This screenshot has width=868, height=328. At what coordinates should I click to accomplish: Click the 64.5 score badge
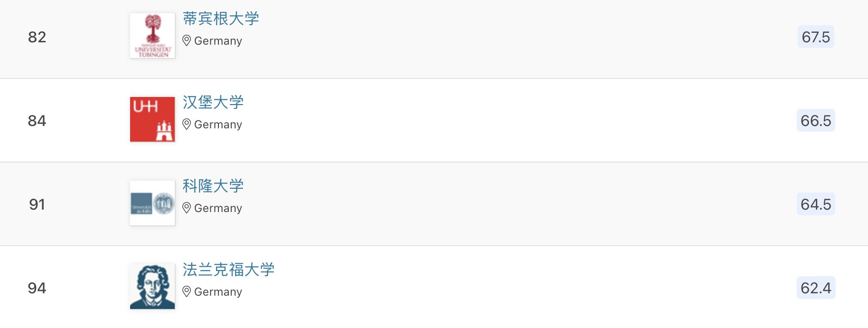pyautogui.click(x=816, y=204)
